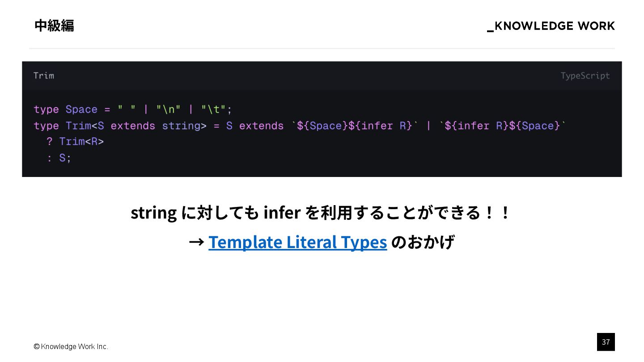This screenshot has height=362, width=644.
Task: Click the "\n" string literal
Action: [x=169, y=109]
